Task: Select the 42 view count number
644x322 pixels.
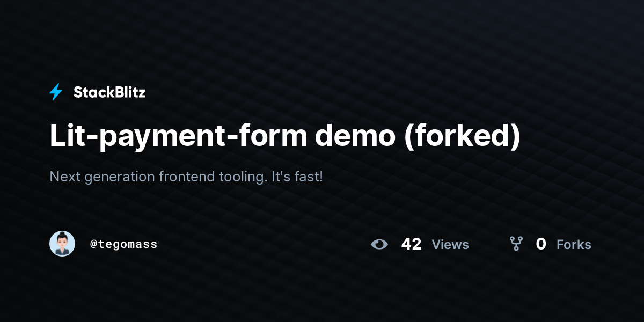Action: click(411, 244)
